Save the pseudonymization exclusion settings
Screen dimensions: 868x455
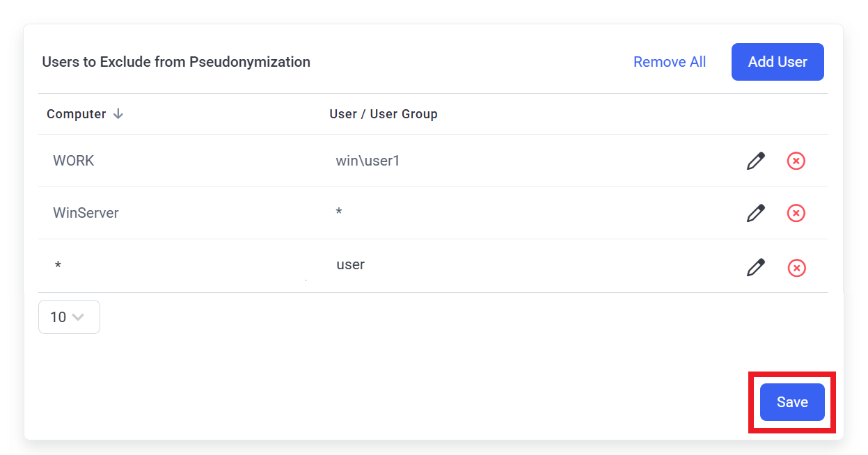coord(791,402)
